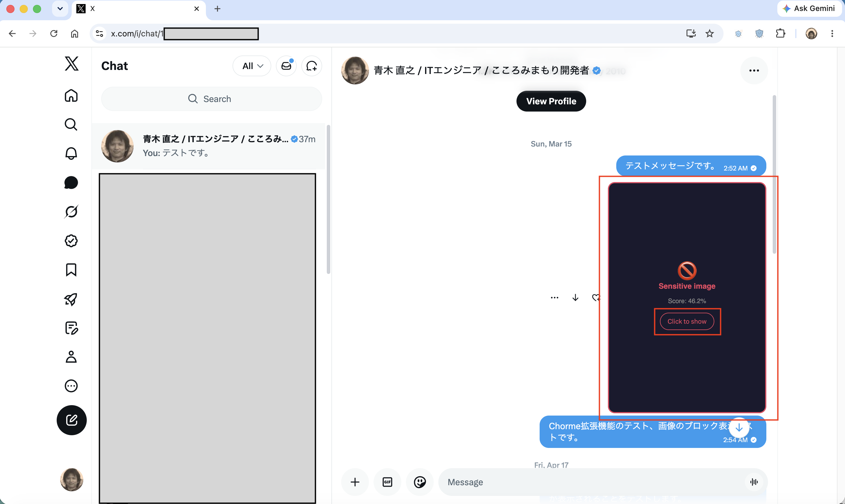The width and height of the screenshot is (845, 504).
Task: Record a voice message icon
Action: (x=754, y=482)
